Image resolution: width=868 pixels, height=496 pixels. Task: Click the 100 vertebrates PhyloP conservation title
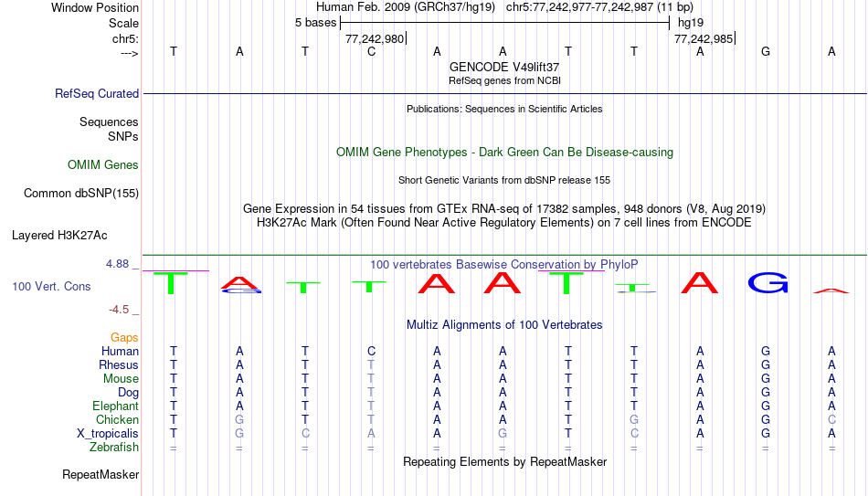coord(504,265)
